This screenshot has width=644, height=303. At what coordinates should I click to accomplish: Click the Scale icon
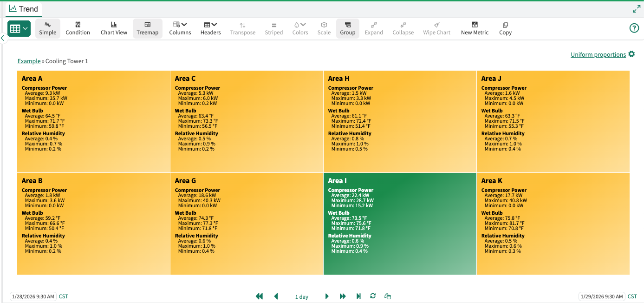(324, 28)
